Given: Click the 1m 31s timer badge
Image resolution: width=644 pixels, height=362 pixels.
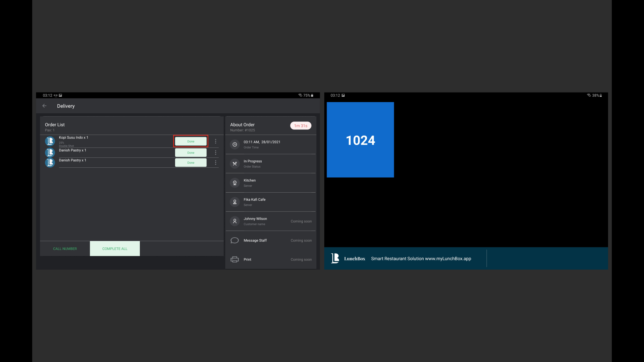Looking at the screenshot, I should [x=301, y=126].
